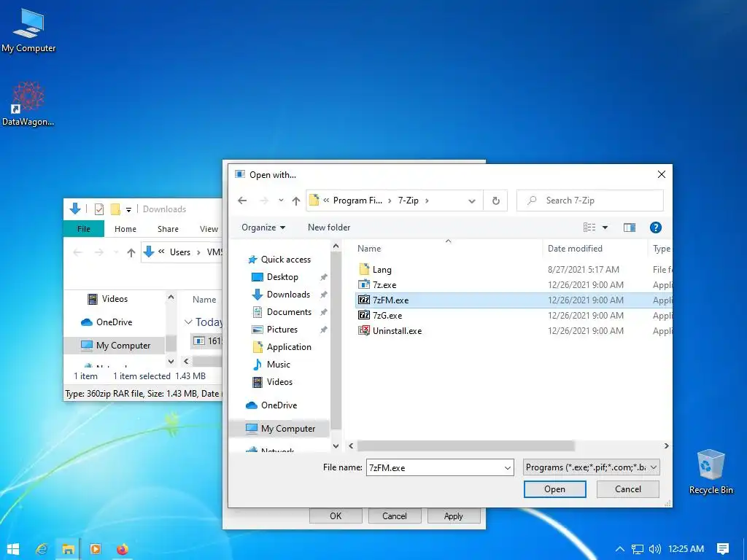Click Cancel in background properties dialog

pyautogui.click(x=394, y=516)
